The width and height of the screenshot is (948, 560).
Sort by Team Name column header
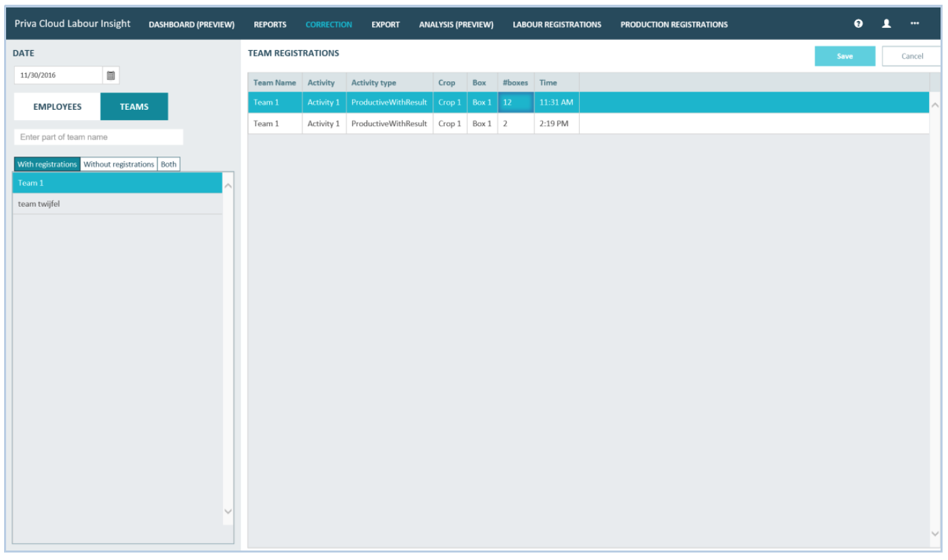pos(275,83)
